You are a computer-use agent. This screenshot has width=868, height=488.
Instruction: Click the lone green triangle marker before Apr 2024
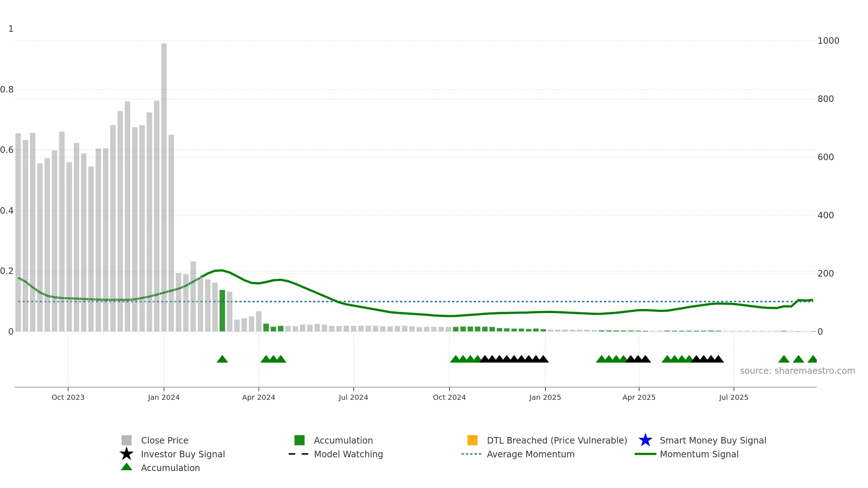(222, 359)
